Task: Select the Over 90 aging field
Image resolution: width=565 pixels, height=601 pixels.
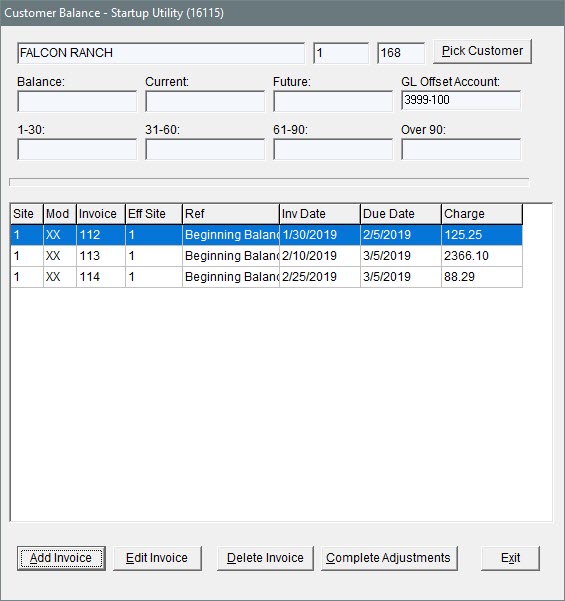Action: point(461,149)
